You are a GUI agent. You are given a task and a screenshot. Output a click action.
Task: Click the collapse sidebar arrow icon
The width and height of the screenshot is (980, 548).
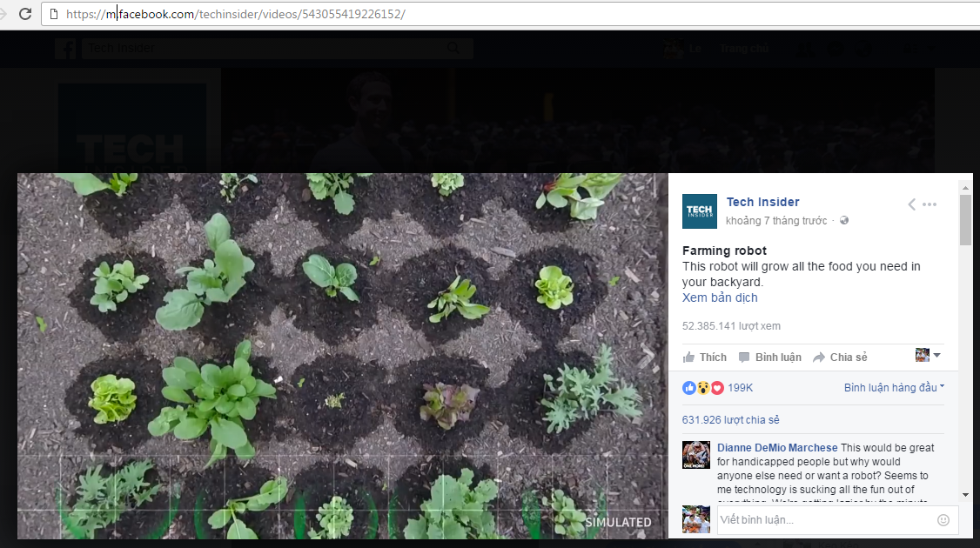911,204
